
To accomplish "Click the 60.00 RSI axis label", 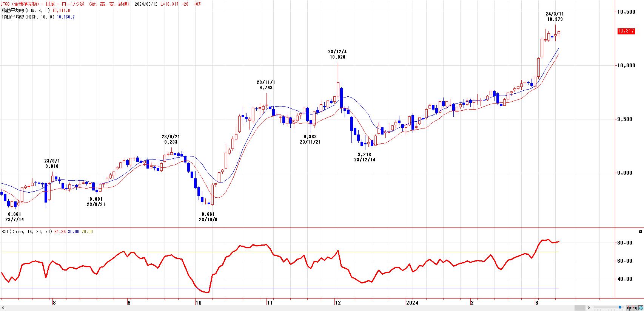I will pos(625,261).
